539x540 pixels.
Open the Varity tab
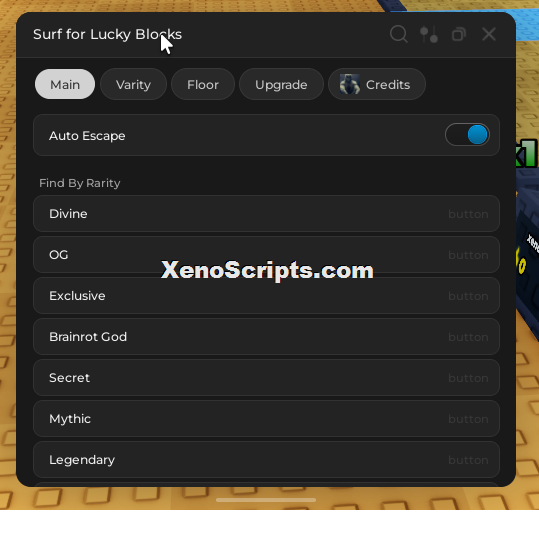click(133, 84)
